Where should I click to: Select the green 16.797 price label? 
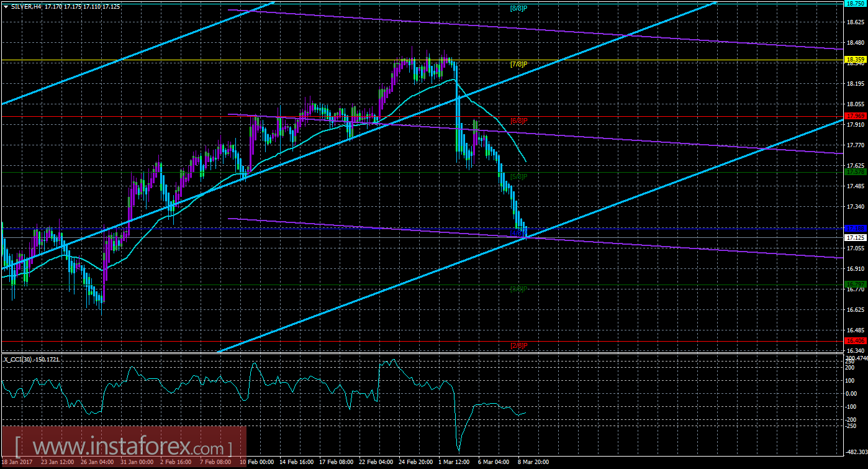pos(856,285)
